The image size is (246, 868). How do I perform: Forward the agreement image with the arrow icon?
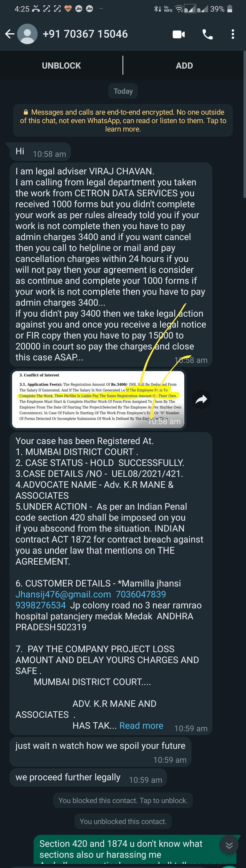click(201, 400)
